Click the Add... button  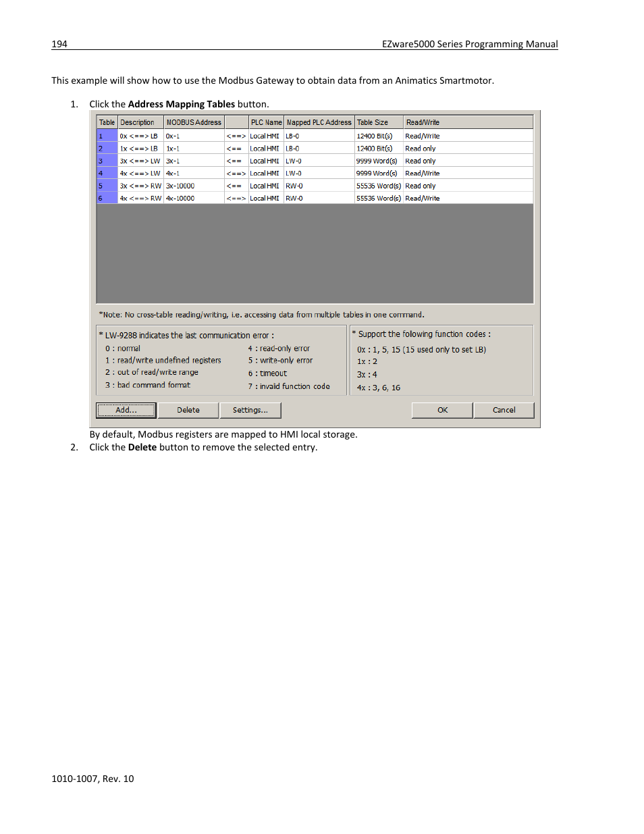(126, 410)
